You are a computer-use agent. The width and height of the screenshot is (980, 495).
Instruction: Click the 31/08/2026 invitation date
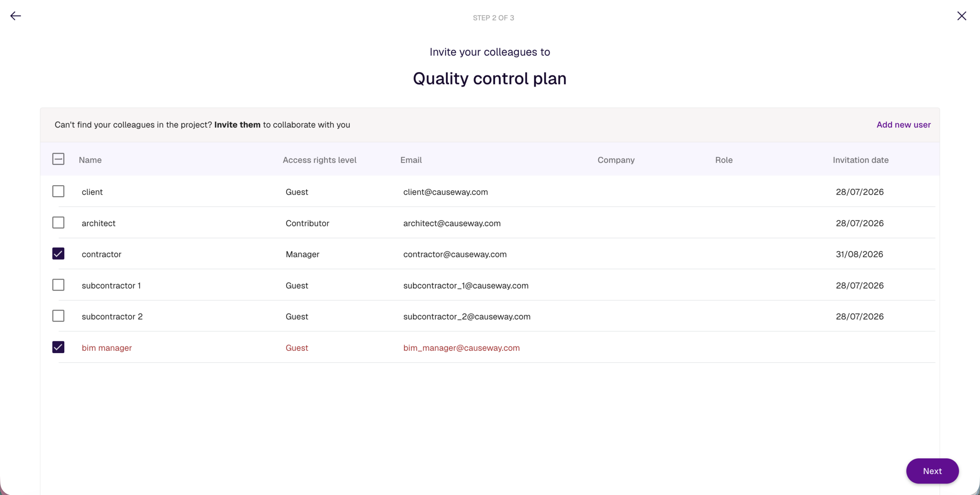pos(859,254)
